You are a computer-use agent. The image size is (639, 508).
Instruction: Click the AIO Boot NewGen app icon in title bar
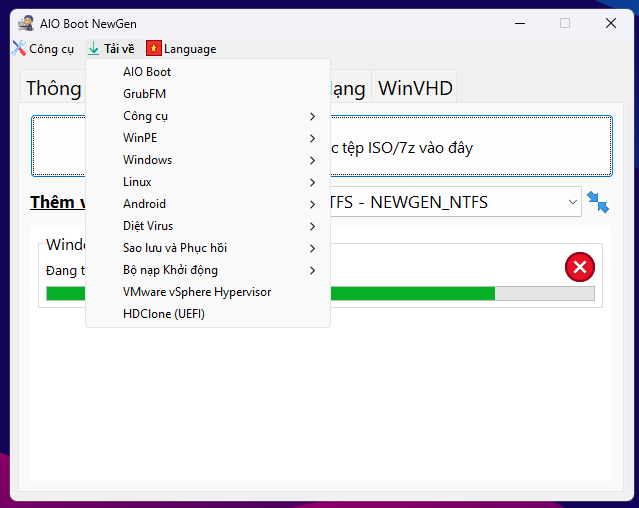[x=26, y=23]
